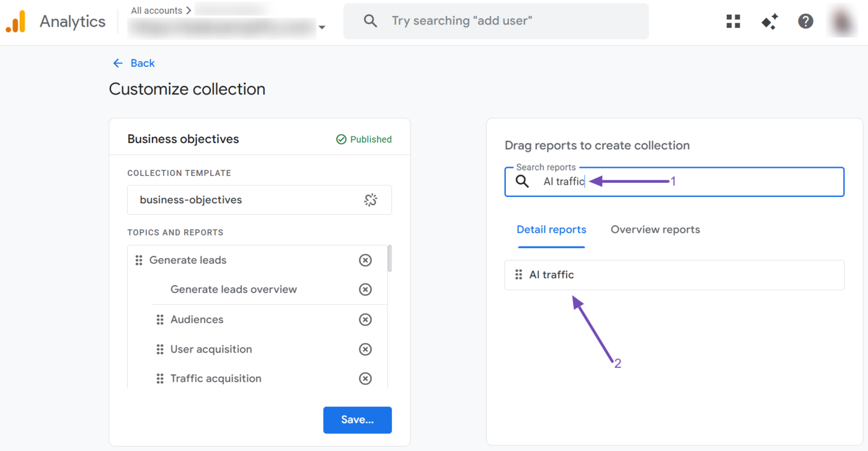Viewport: 868px width, 451px height.
Task: Click the magnifier icon in Search reports field
Action: [521, 181]
